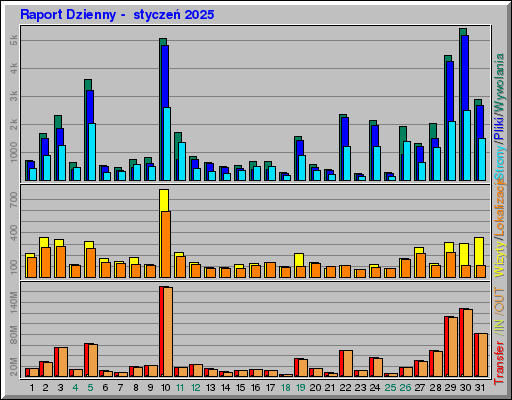Click day label 18 on the x-axis
The width and height of the screenshot is (512, 400).
[286, 388]
